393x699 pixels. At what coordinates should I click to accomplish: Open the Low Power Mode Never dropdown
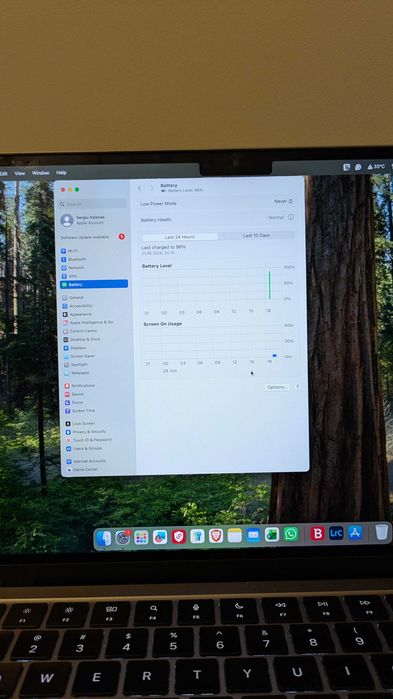tap(283, 201)
